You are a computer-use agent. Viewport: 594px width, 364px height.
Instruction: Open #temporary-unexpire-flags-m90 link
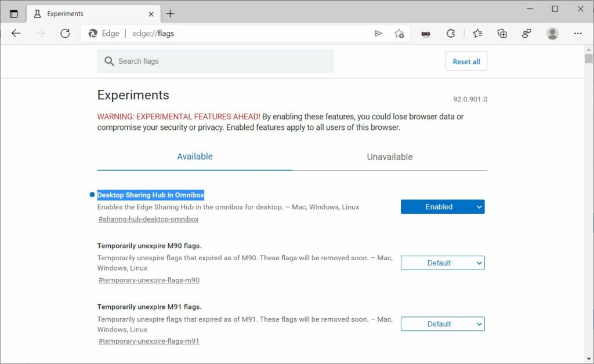149,280
